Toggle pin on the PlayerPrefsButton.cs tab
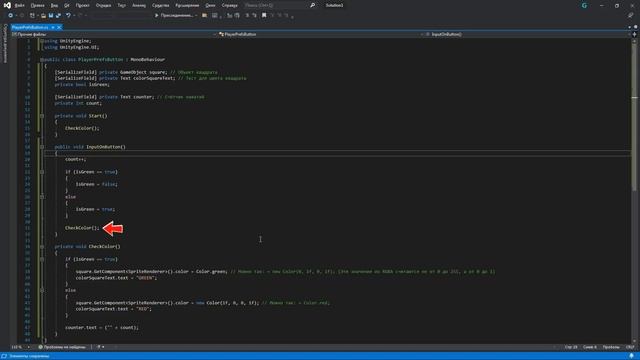Image resolution: width=640 pixels, height=360 pixels. click(x=53, y=27)
